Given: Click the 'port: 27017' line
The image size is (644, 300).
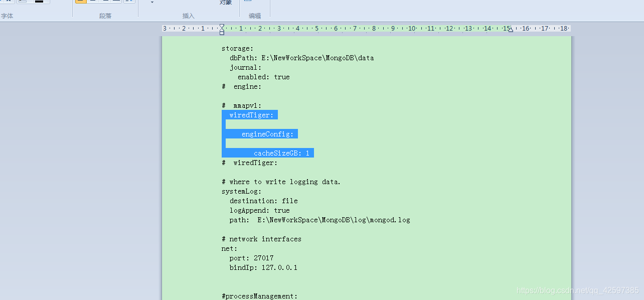Looking at the screenshot, I should 252,258.
